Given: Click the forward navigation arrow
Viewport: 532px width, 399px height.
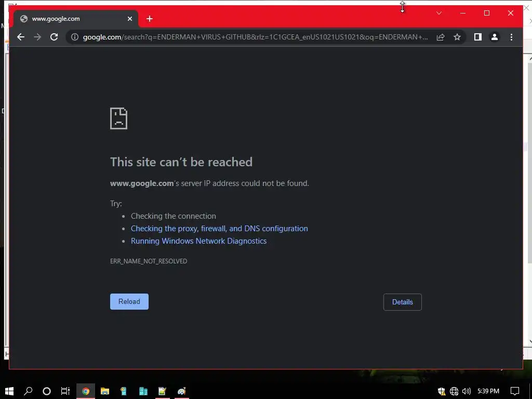Looking at the screenshot, I should [37, 37].
